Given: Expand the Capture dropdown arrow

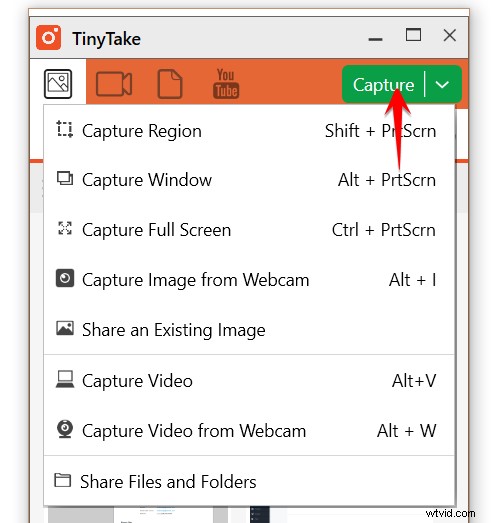Looking at the screenshot, I should 442,84.
